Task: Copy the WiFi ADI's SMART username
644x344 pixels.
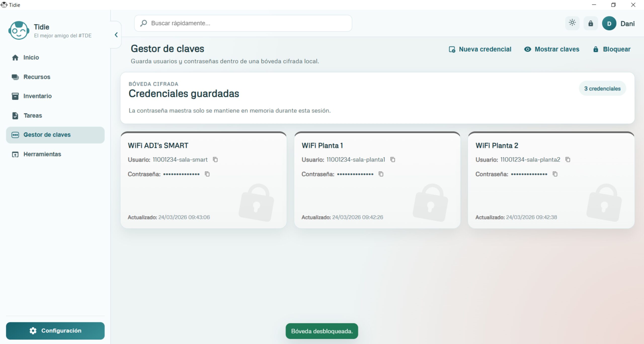Action: click(215, 160)
